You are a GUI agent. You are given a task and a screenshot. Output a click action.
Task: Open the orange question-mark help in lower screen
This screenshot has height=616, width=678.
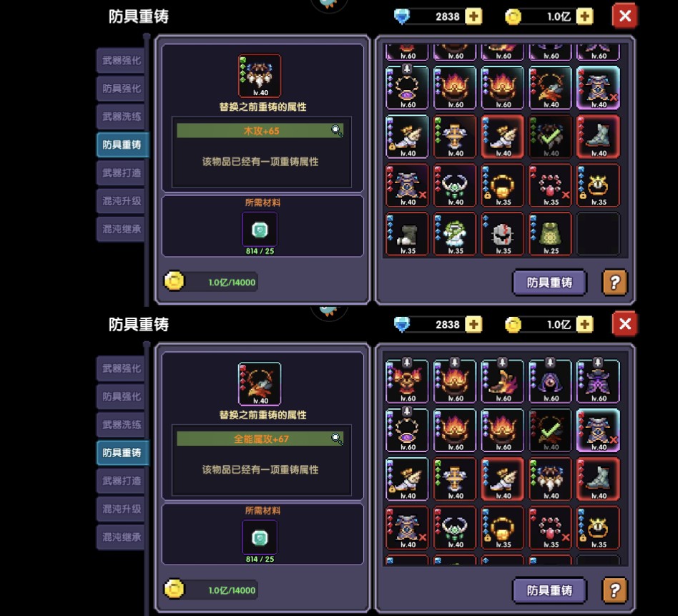[x=614, y=590]
